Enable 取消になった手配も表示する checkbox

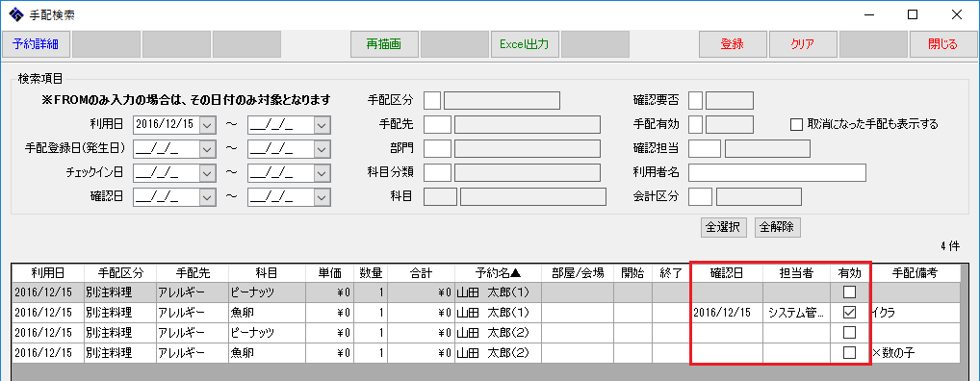pyautogui.click(x=795, y=124)
